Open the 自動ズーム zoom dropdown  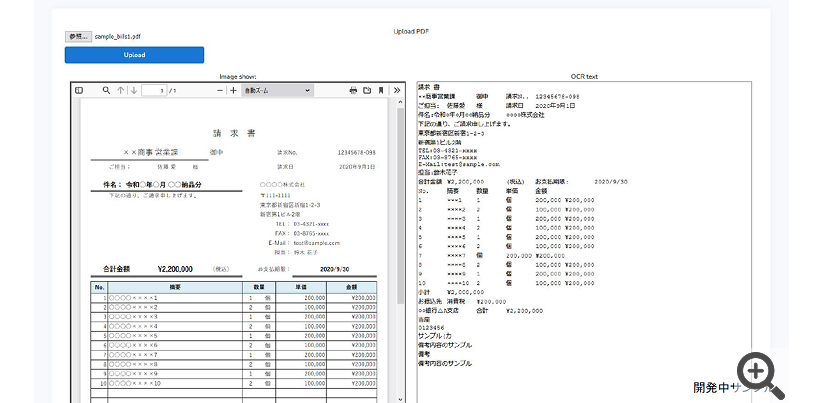[x=277, y=91]
